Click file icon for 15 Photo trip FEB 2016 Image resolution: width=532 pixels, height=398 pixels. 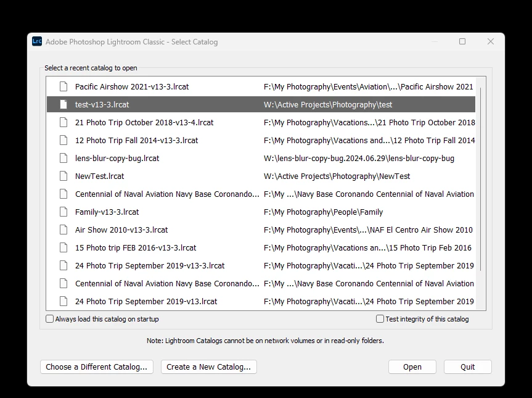63,248
